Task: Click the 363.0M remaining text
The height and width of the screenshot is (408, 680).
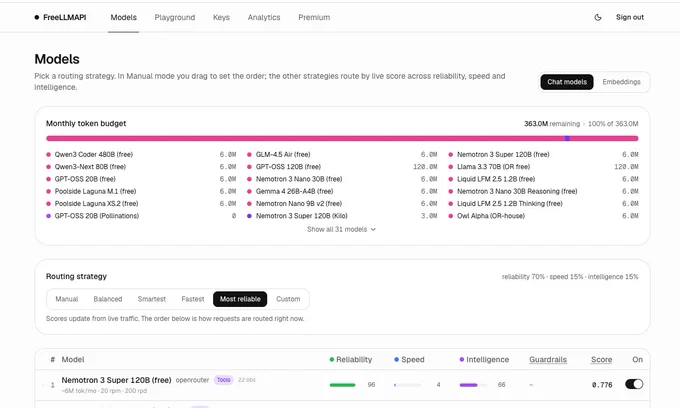Action: pos(552,124)
